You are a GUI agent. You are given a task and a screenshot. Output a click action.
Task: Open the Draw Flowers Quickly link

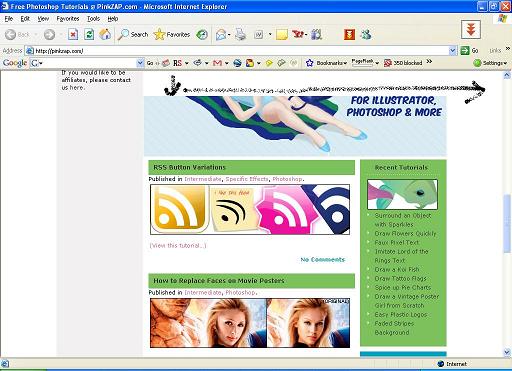[x=405, y=233]
